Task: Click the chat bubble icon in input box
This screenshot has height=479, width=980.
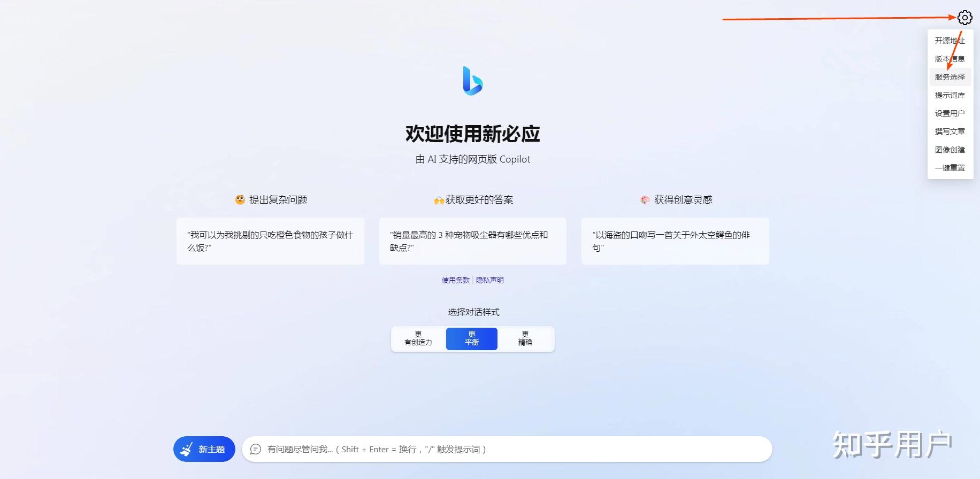Action: click(256, 449)
